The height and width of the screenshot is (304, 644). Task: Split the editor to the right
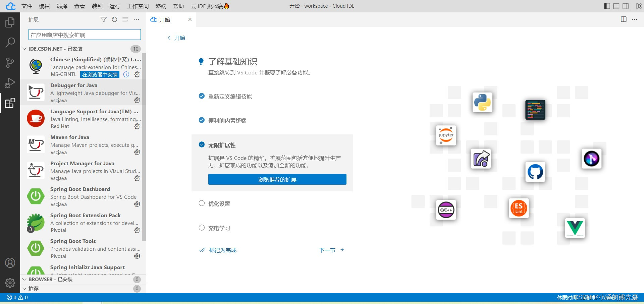click(624, 19)
